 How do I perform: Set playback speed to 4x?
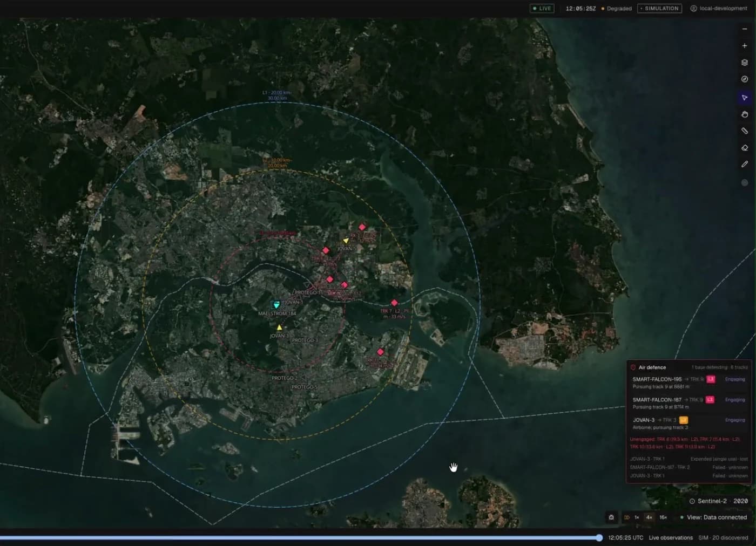click(x=649, y=517)
